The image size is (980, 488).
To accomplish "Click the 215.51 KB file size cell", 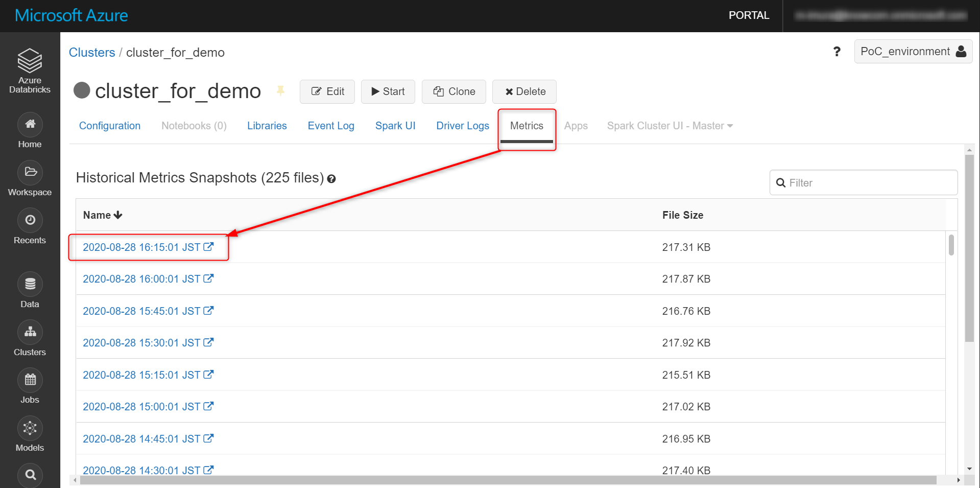I will click(x=686, y=375).
